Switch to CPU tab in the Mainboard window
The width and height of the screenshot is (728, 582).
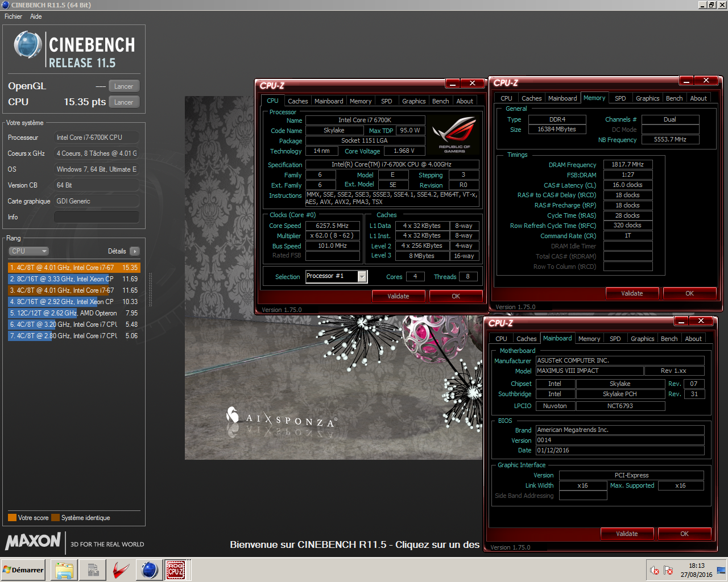pyautogui.click(x=501, y=339)
